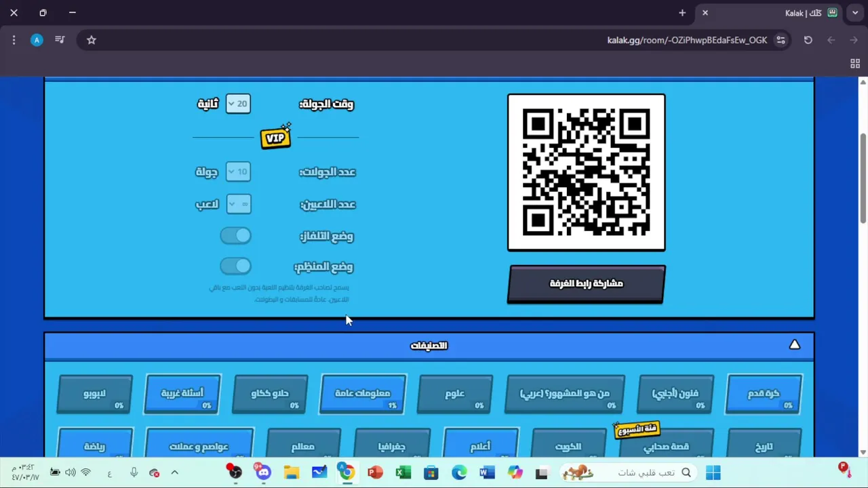Open the Wi-Fi network icon in tray
The height and width of the screenshot is (488, 868).
(86, 472)
